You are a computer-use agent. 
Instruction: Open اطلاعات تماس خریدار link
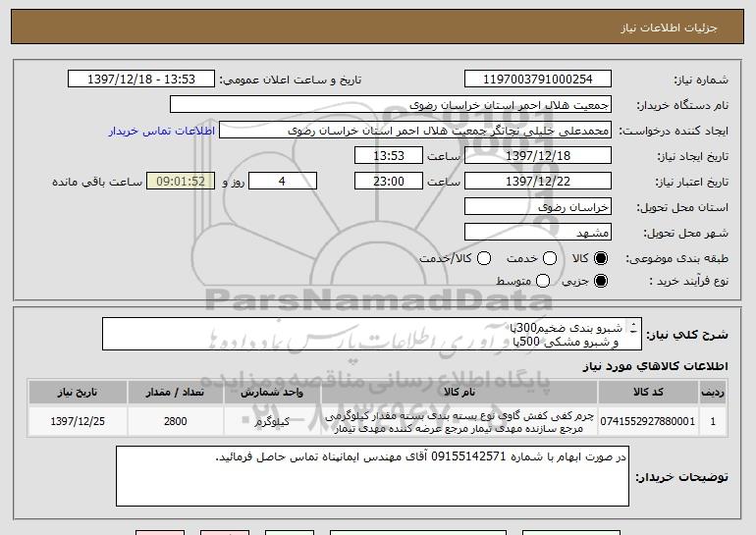pyautogui.click(x=162, y=131)
